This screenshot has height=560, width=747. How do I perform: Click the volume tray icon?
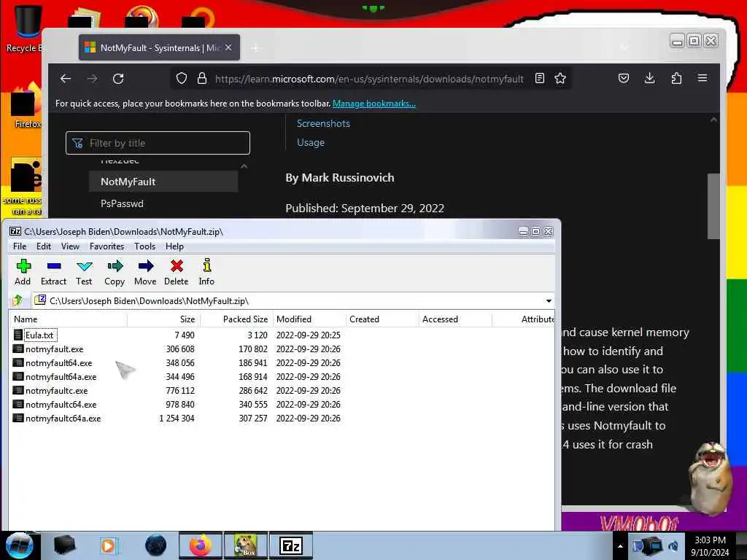point(673,546)
